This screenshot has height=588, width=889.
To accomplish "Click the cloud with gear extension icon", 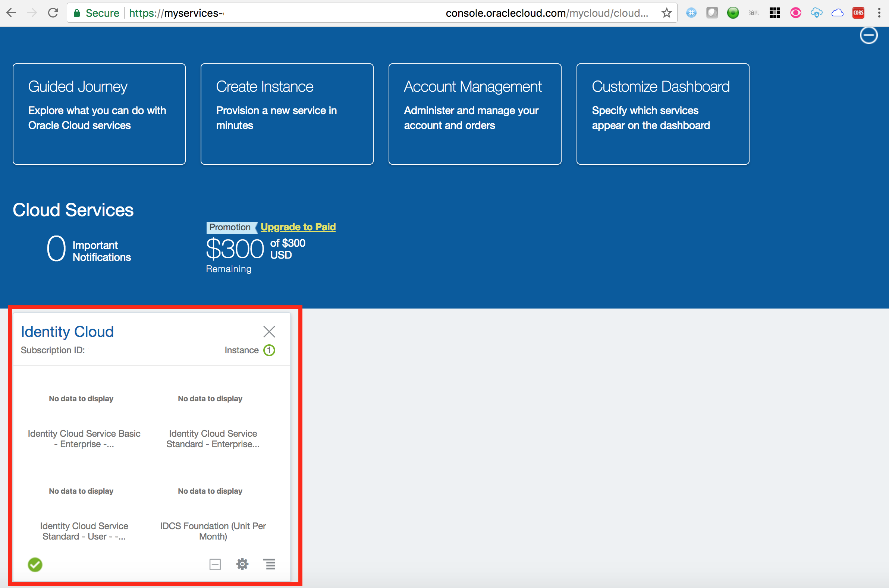I will click(x=817, y=13).
